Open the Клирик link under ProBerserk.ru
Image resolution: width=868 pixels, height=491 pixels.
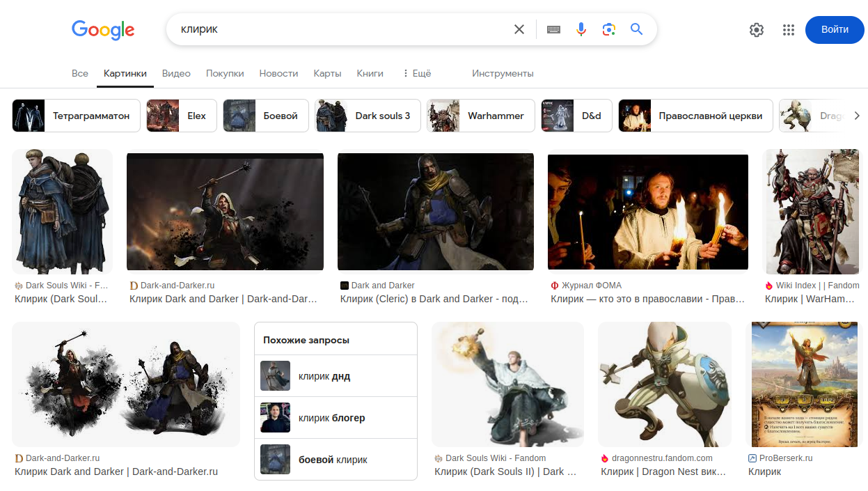(764, 471)
